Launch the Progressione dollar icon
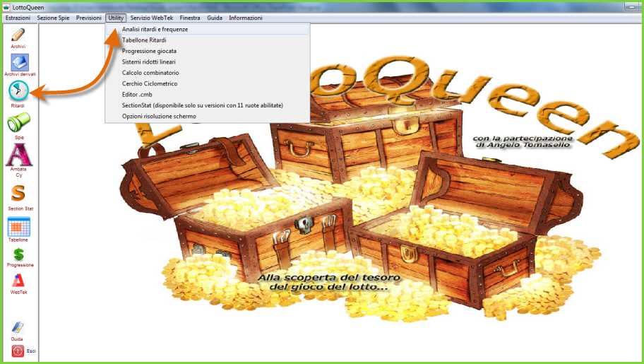The height and width of the screenshot is (364, 644). (18, 254)
